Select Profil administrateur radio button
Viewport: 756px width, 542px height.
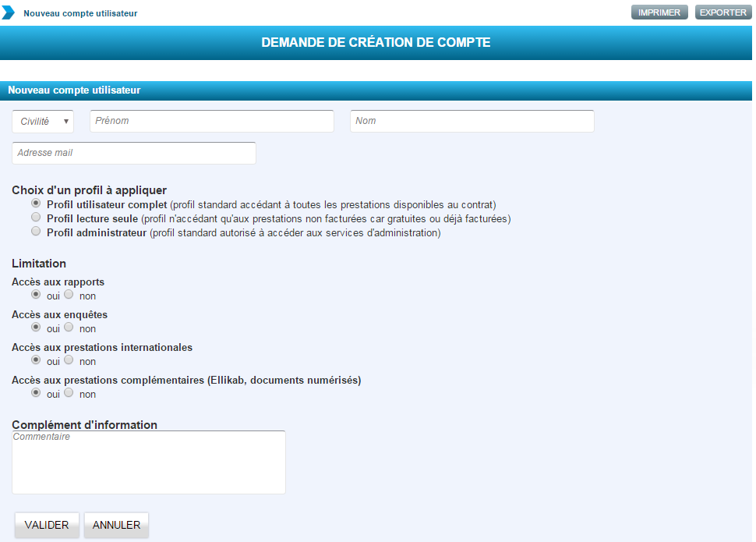click(x=36, y=232)
